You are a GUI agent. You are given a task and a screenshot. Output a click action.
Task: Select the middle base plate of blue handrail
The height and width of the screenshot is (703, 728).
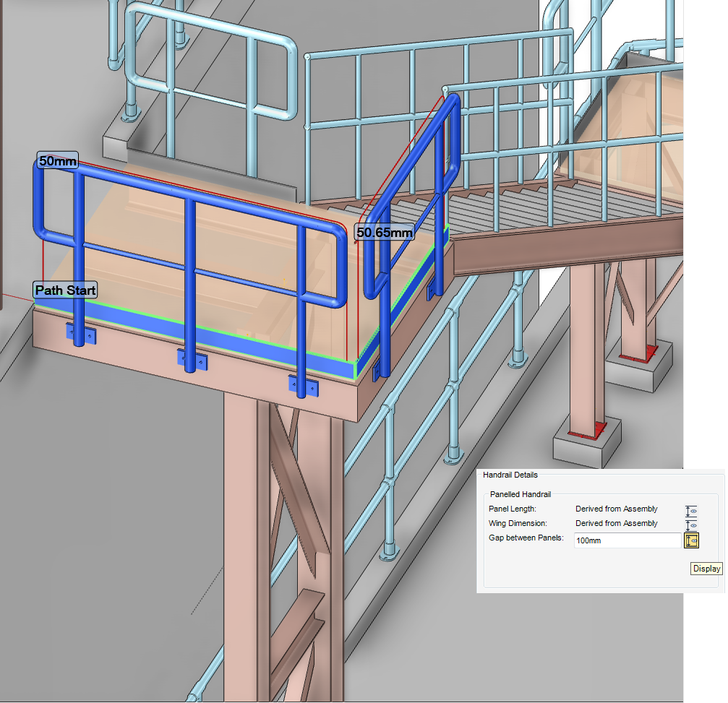coord(190,358)
